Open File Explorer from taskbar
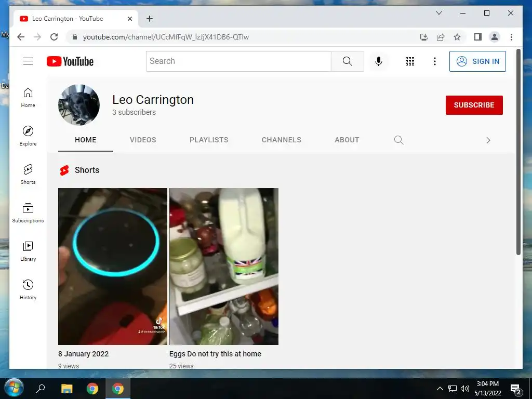The image size is (532, 399). tap(67, 388)
